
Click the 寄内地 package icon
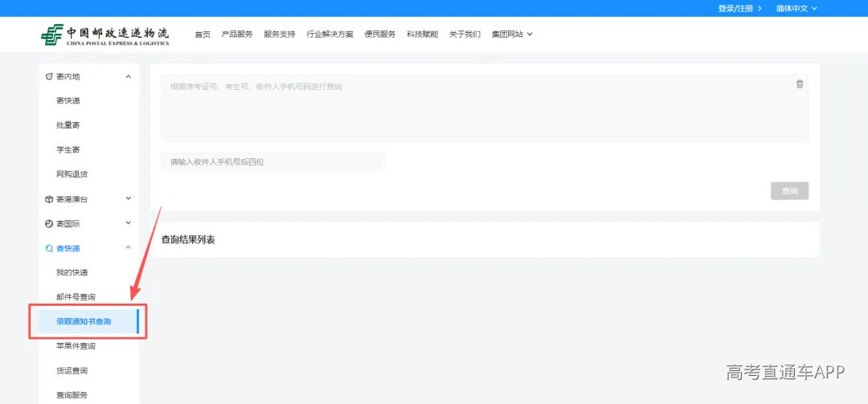coord(49,76)
